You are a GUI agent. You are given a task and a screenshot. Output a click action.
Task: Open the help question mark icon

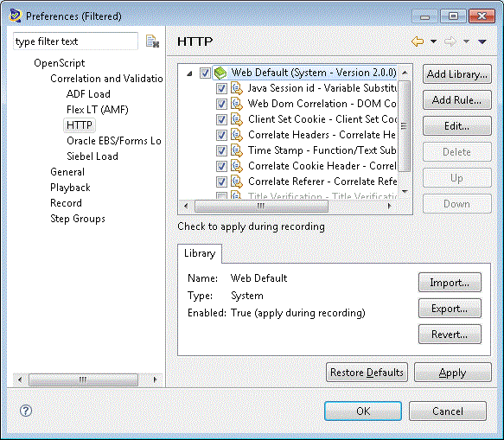point(26,411)
